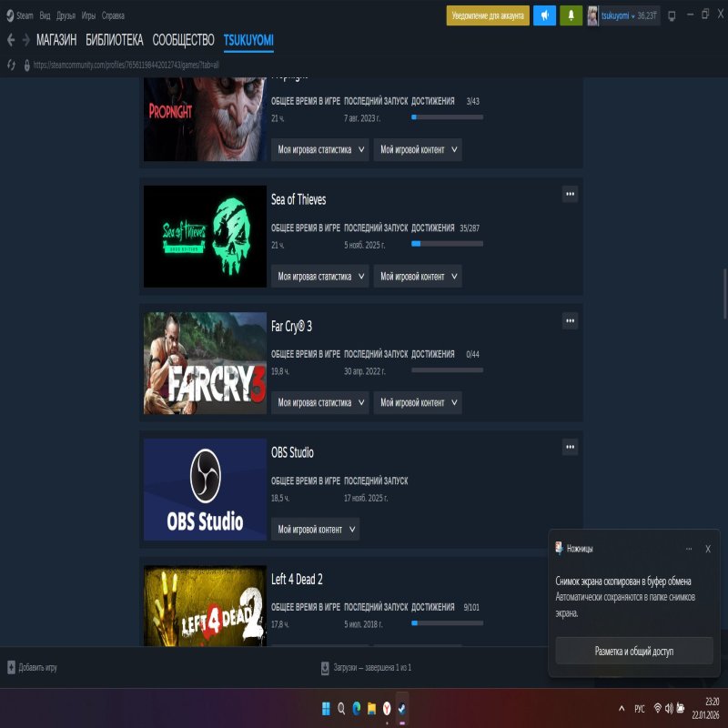
Task: Open Мой игровой контент for OBS Studio
Action: [x=314, y=529]
